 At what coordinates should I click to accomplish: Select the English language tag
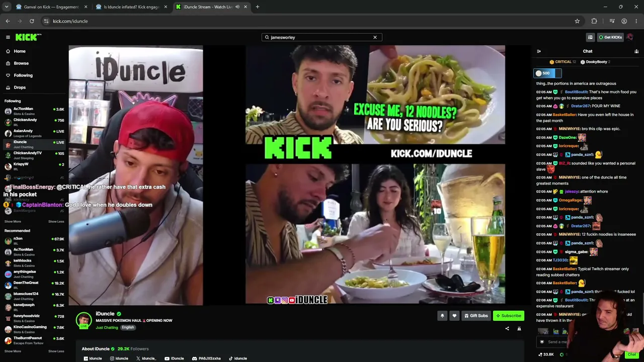click(x=128, y=328)
